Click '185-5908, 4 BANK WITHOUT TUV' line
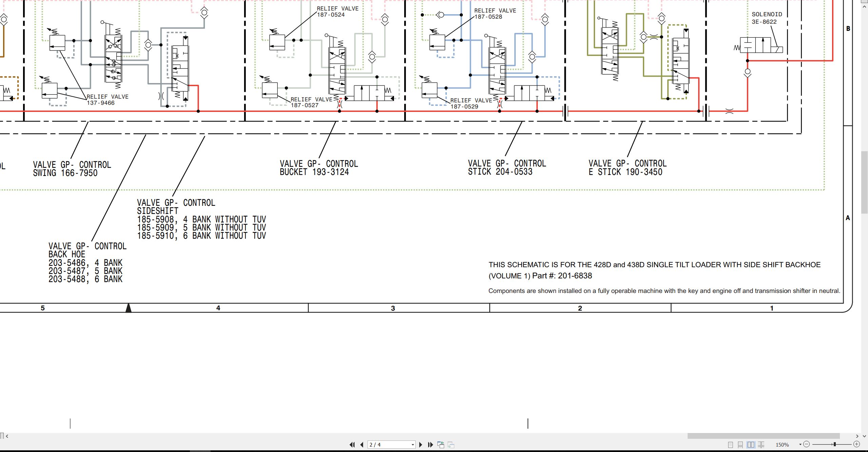The height and width of the screenshot is (452, 868). (201, 219)
